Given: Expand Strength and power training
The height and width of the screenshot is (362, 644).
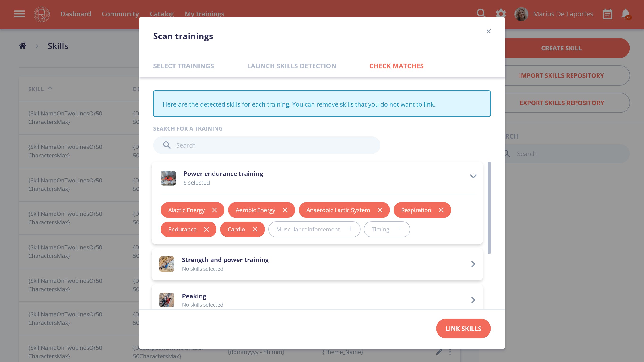Looking at the screenshot, I should tap(473, 264).
